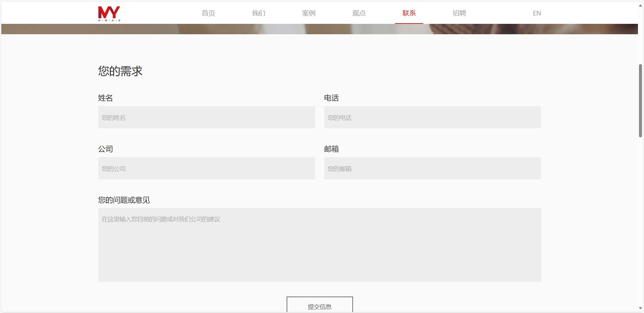644x313 pixels.
Task: Submit the form with 提交信息 button
Action: [320, 305]
